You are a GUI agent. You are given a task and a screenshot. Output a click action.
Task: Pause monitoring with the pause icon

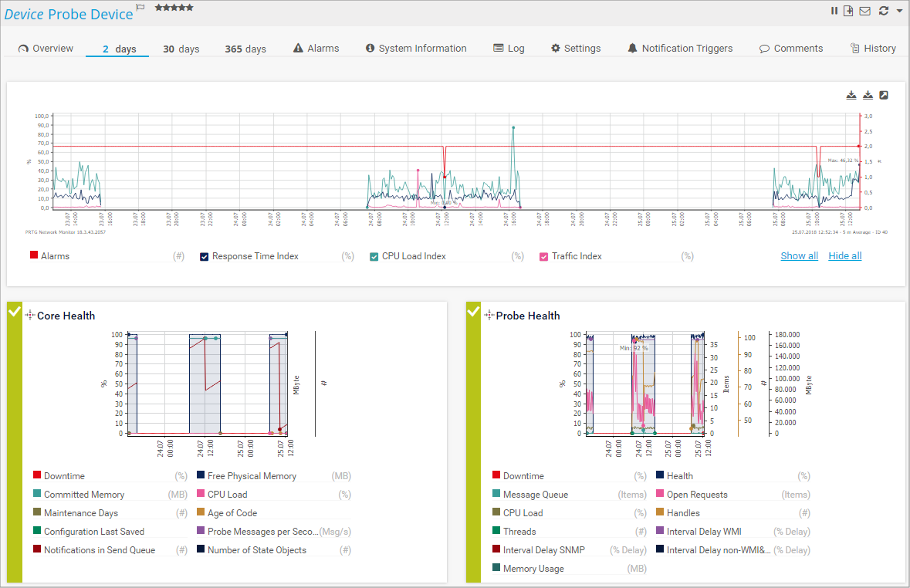[x=834, y=11]
